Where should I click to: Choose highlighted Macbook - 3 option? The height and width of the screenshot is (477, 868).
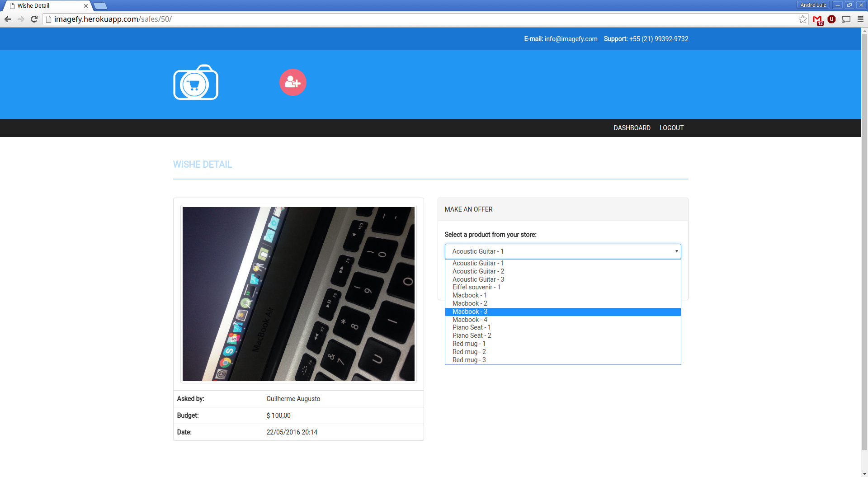[563, 312]
